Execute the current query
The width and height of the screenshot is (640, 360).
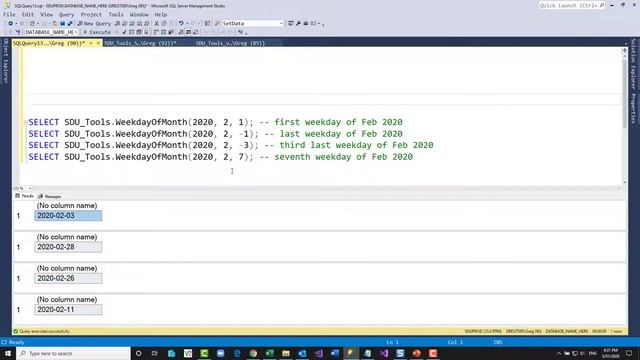(97, 32)
